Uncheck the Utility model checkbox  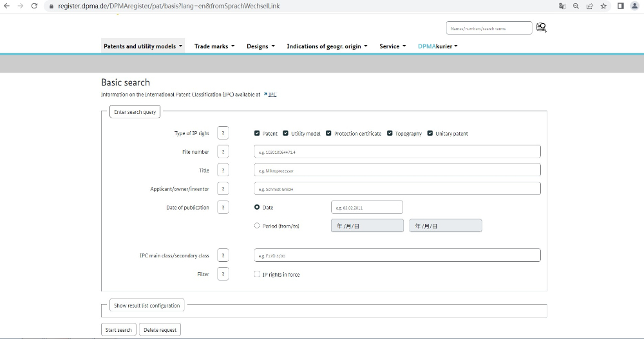pyautogui.click(x=286, y=133)
